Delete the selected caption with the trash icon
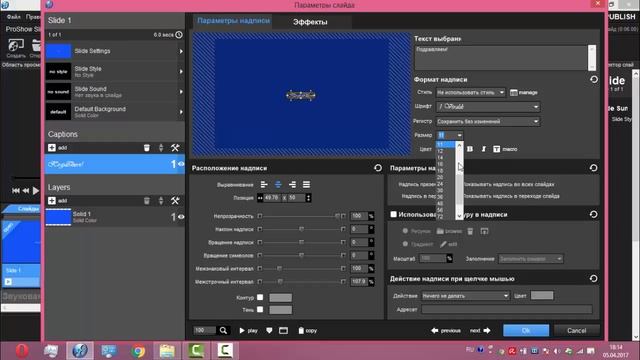 (147, 148)
